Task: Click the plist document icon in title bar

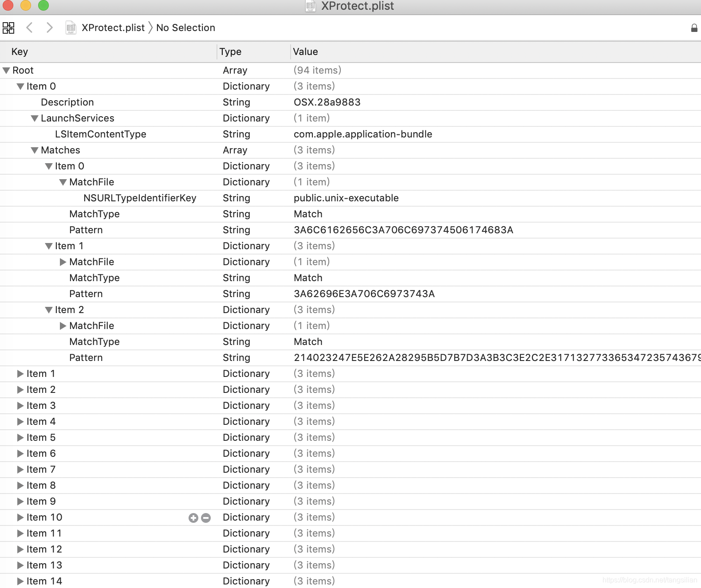Action: 311,6
